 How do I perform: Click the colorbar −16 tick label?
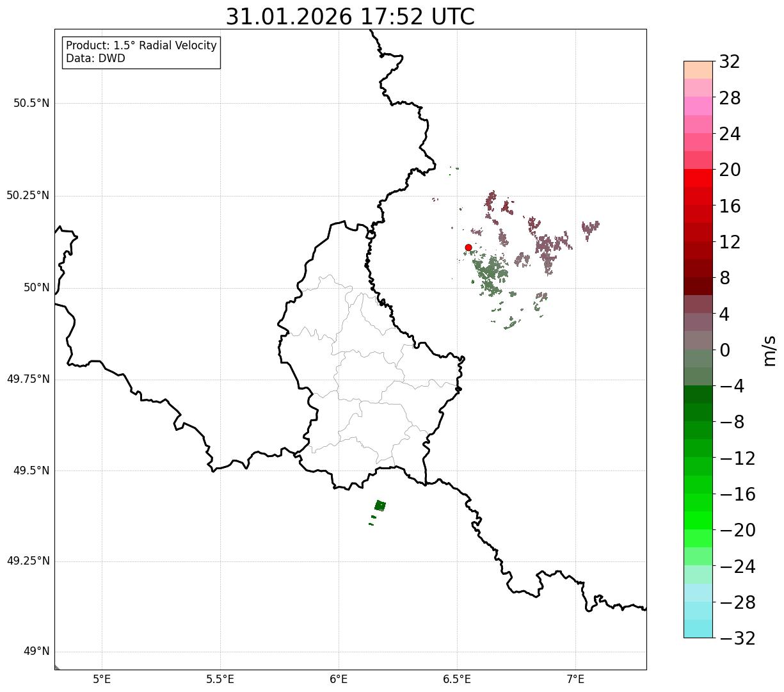737,495
